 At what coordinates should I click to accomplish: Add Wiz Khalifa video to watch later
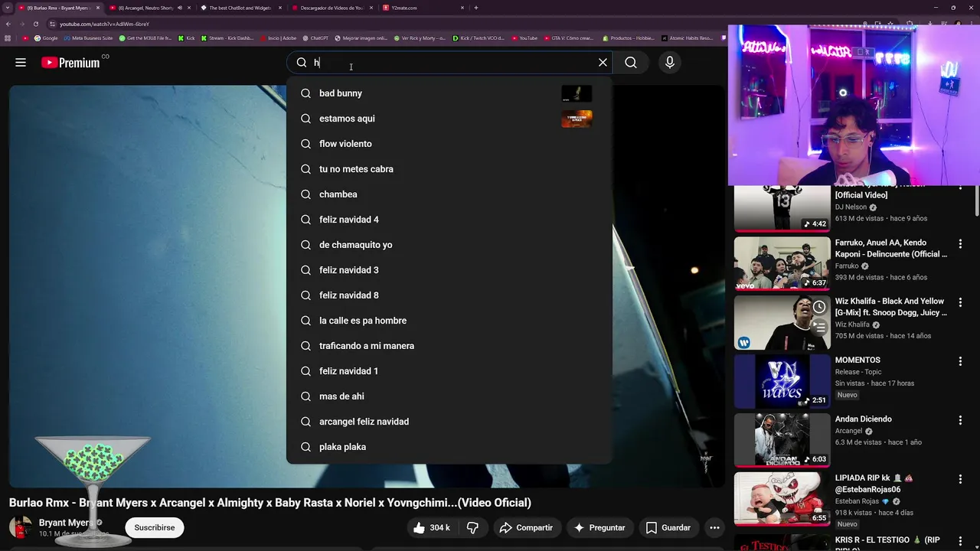click(x=818, y=308)
